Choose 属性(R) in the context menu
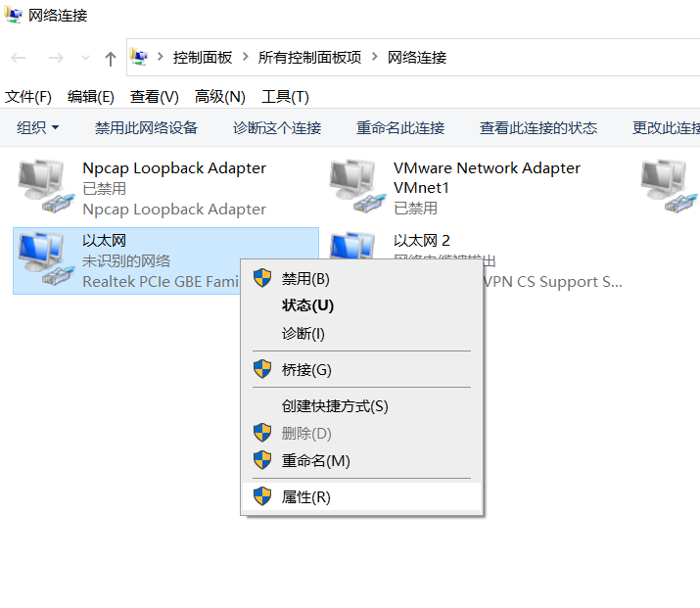 tap(361, 496)
